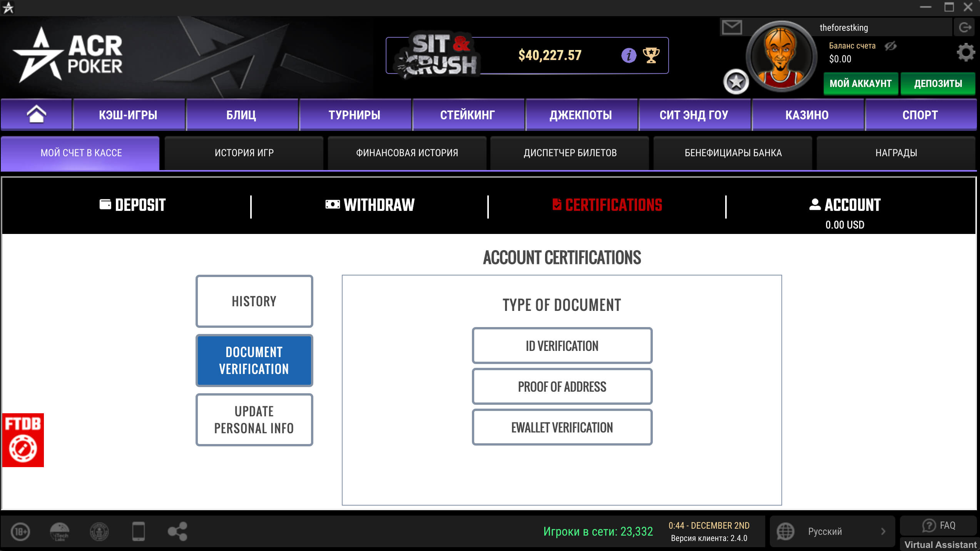Click the ID VERIFICATION button
This screenshot has height=551, width=980.
pyautogui.click(x=562, y=346)
